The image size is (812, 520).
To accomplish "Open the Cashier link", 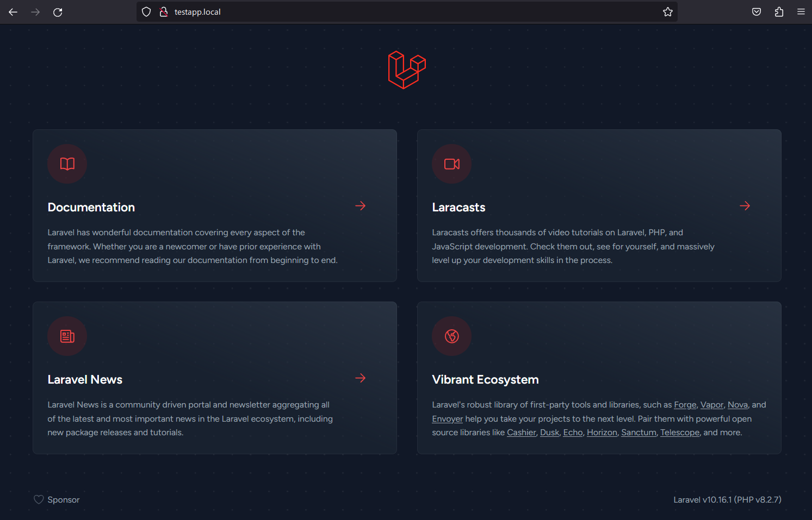I will pos(522,433).
